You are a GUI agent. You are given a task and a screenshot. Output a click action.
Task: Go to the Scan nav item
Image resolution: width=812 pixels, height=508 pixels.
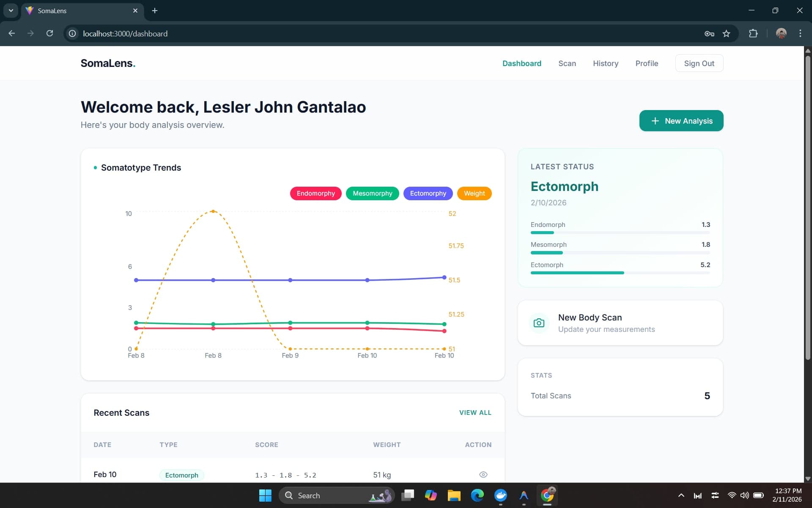(567, 63)
